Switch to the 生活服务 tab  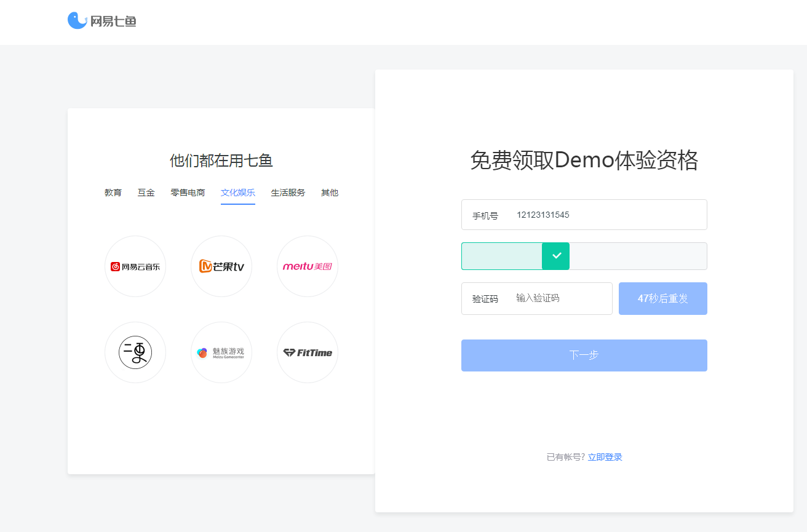[x=288, y=193]
